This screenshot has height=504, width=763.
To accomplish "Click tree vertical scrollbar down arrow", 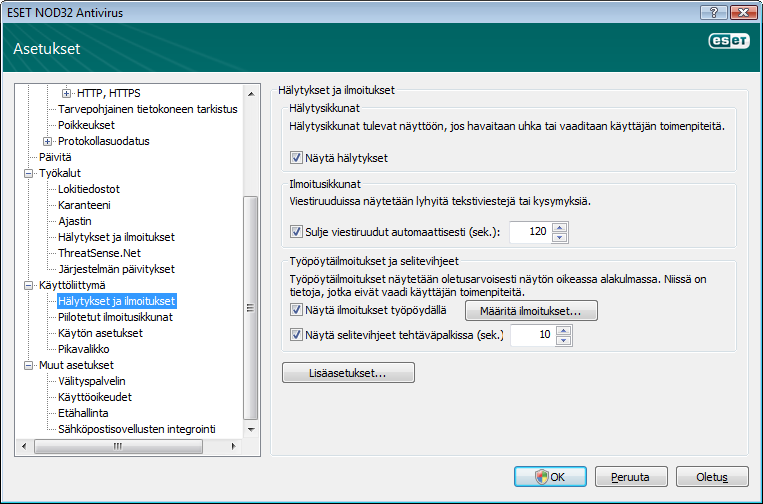I will tap(251, 430).
